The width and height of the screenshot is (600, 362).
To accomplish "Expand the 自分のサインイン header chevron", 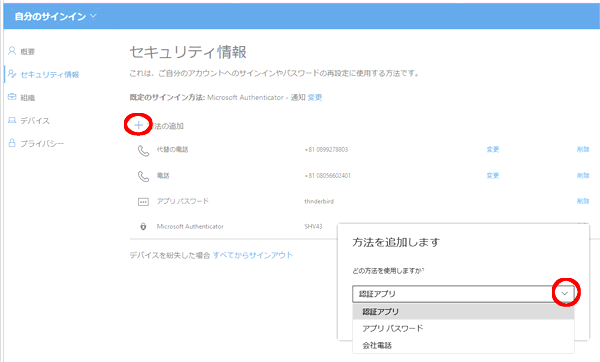I will (93, 16).
